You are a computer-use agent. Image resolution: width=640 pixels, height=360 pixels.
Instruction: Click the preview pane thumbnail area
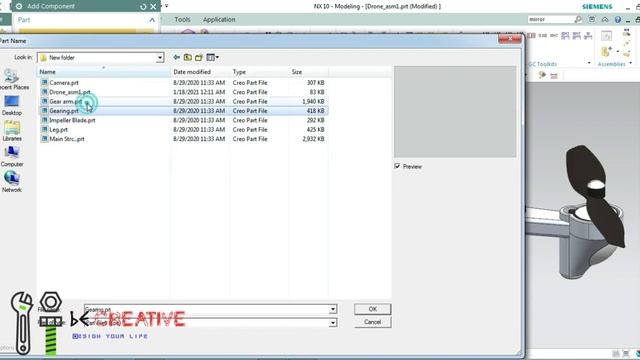[x=455, y=112]
